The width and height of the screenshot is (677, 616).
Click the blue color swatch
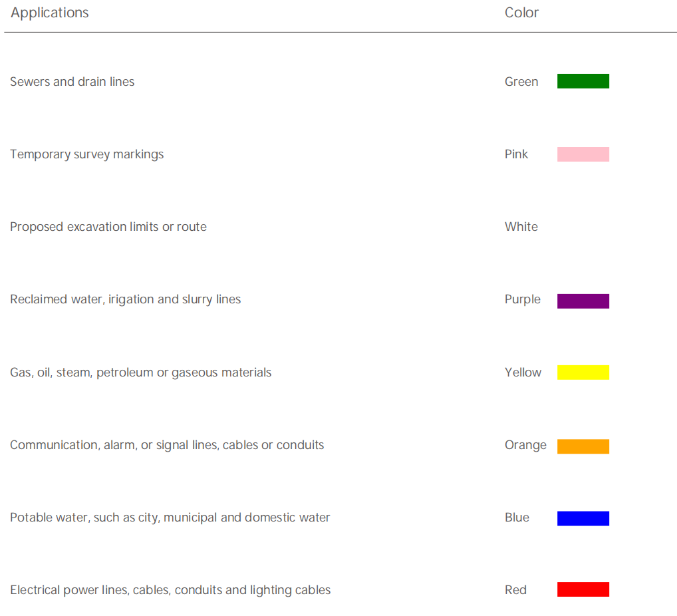click(x=583, y=518)
